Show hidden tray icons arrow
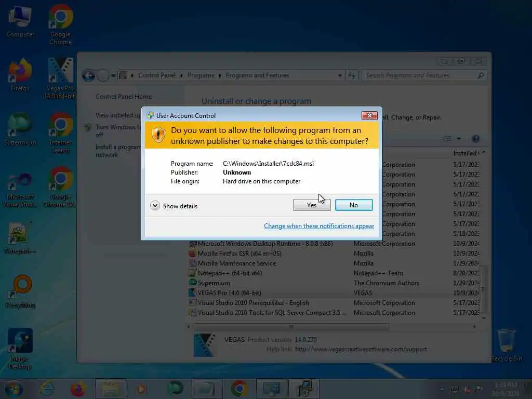 (442, 389)
